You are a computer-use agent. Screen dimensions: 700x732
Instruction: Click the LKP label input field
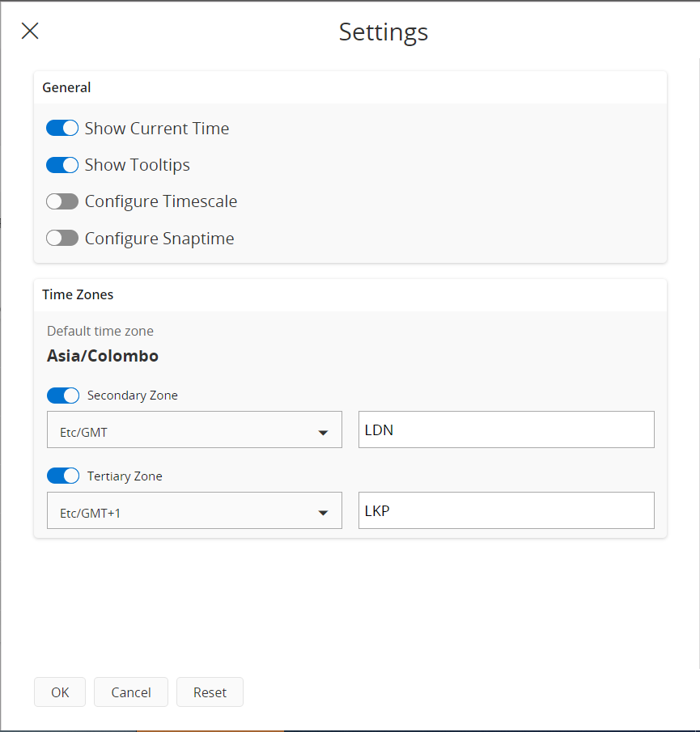507,510
